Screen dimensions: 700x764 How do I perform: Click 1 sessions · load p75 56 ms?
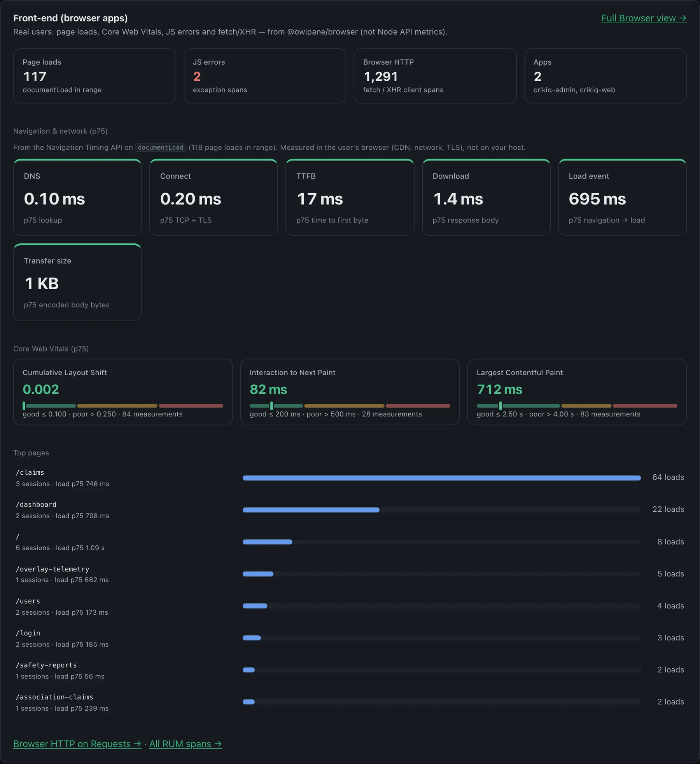60,677
